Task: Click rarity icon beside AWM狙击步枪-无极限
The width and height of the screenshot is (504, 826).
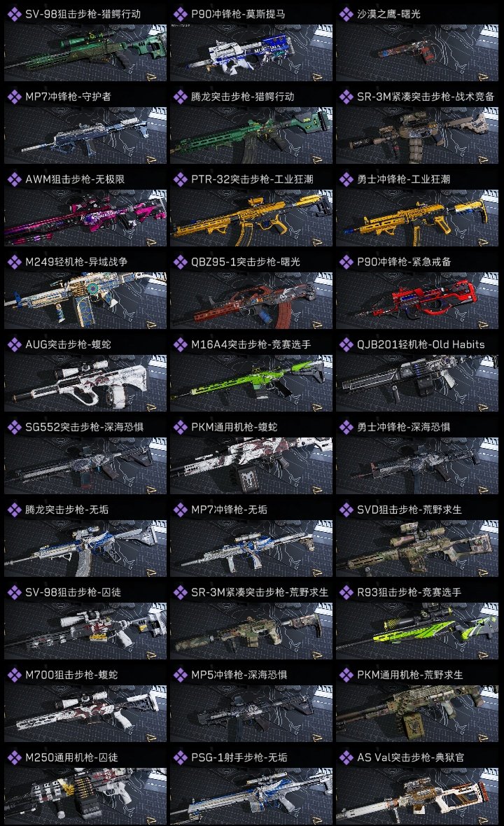Action: tap(14, 179)
